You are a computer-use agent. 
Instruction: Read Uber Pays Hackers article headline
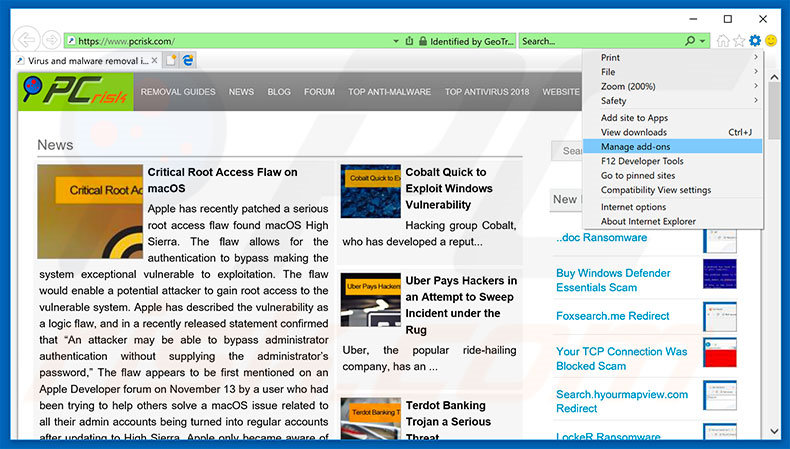coord(461,305)
